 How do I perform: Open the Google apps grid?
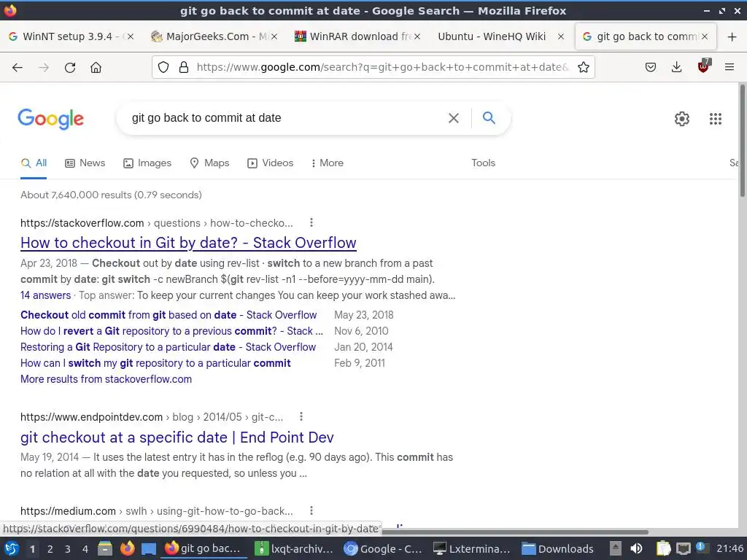pos(715,119)
